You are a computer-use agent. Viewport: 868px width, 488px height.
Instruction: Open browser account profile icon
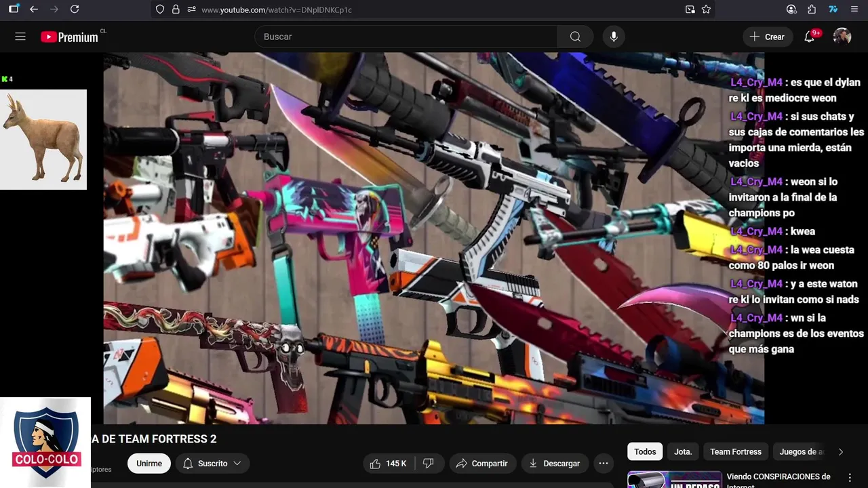click(791, 9)
